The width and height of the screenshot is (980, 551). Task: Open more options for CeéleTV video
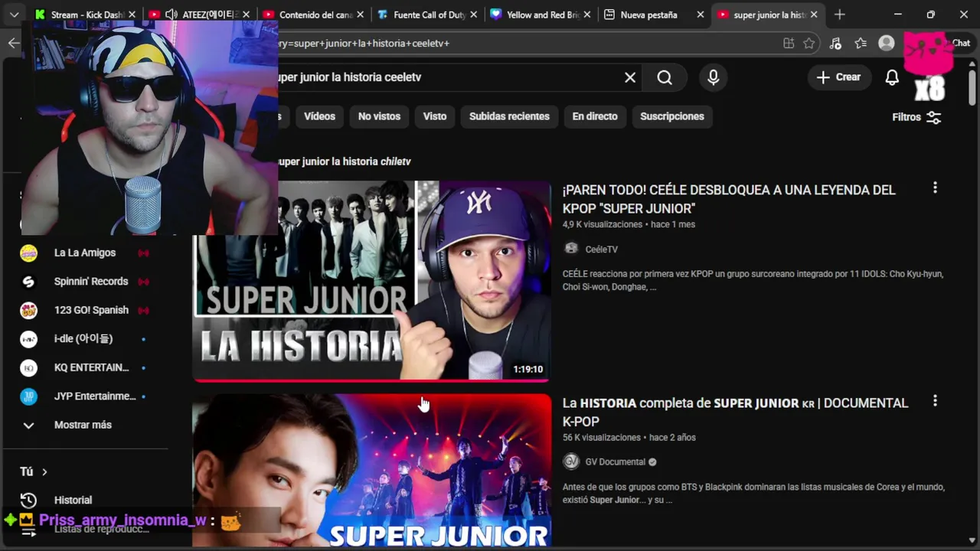935,188
